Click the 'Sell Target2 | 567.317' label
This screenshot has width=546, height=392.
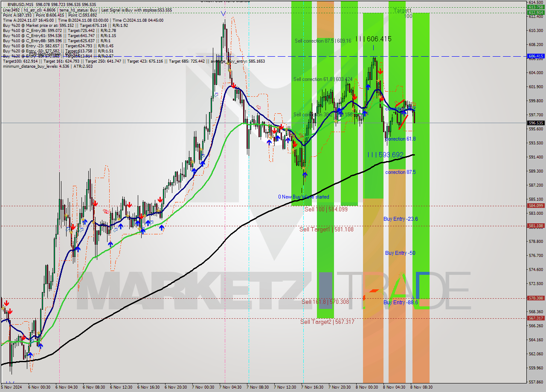coord(327,322)
